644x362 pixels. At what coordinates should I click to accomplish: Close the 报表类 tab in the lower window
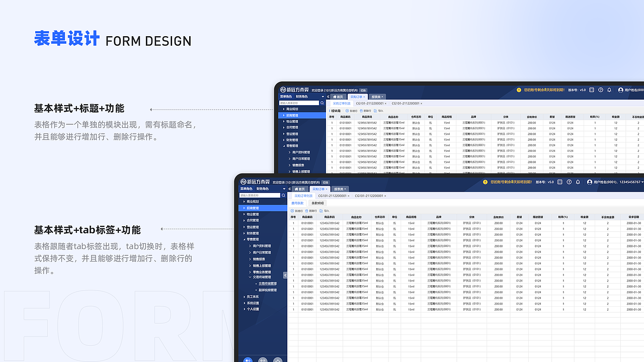pos(345,189)
